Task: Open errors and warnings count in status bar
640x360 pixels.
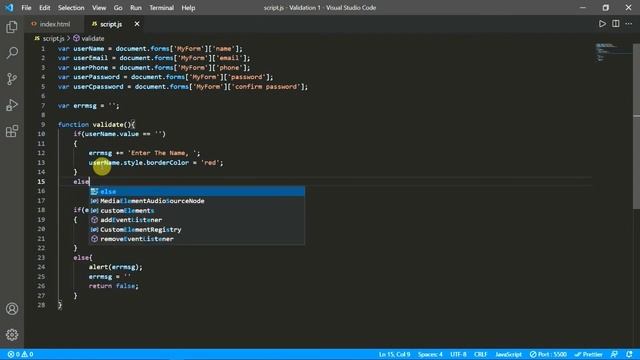Action: pyautogui.click(x=20, y=354)
